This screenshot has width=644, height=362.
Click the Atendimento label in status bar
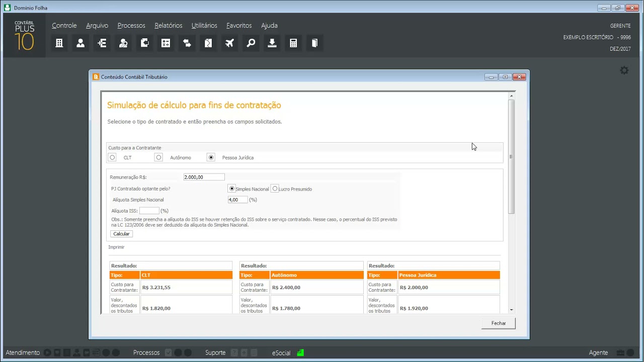(x=23, y=353)
